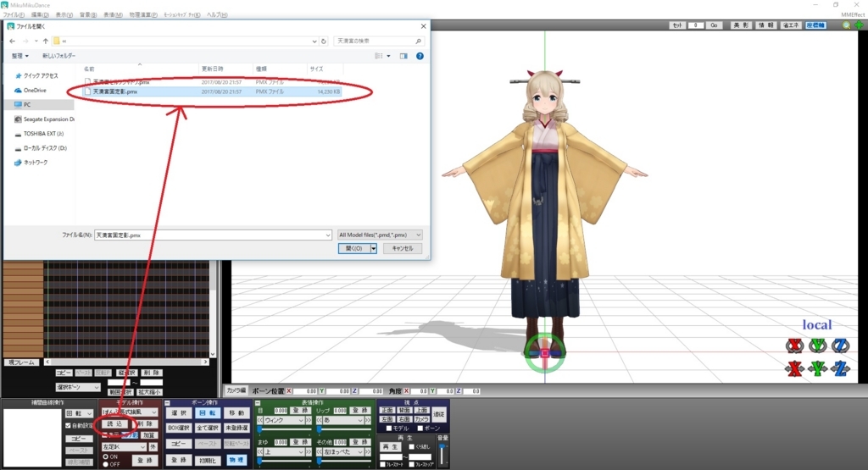
Task: Select the OFF radio button for IK
Action: (x=106, y=464)
